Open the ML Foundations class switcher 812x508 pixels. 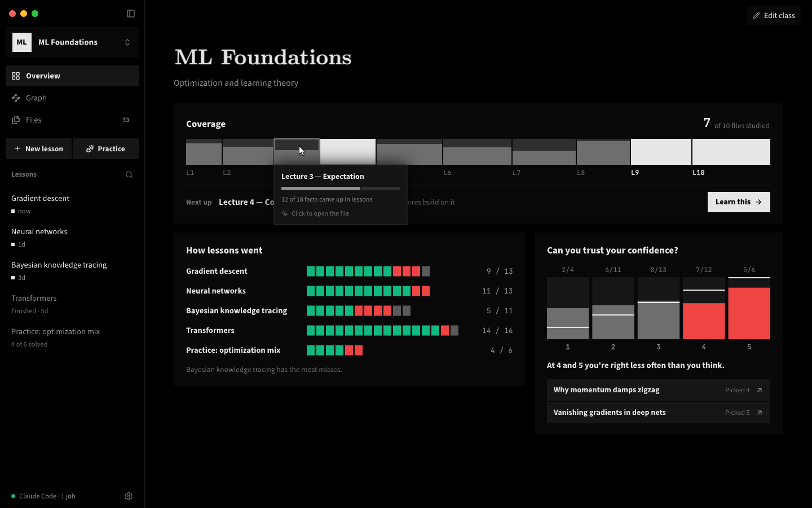click(x=72, y=42)
